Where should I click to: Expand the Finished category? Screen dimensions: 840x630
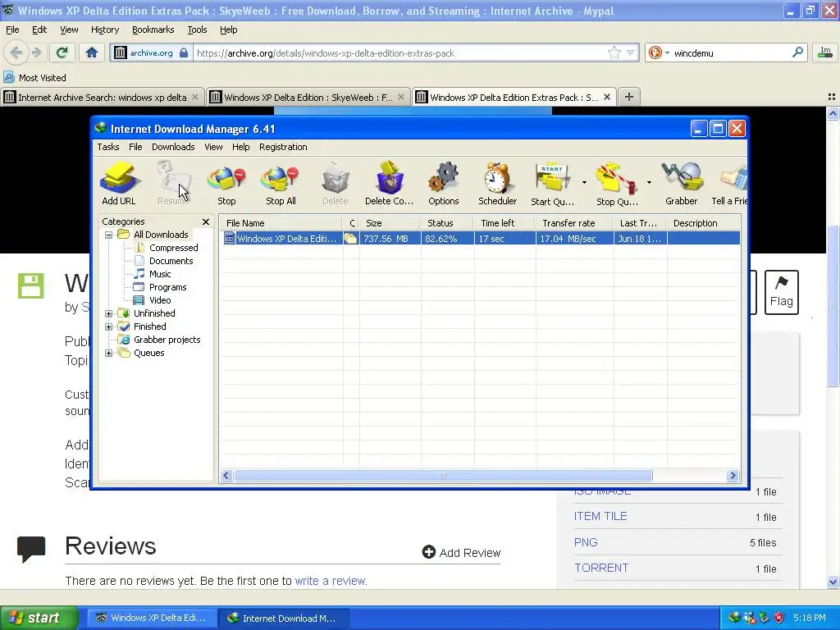(x=109, y=326)
